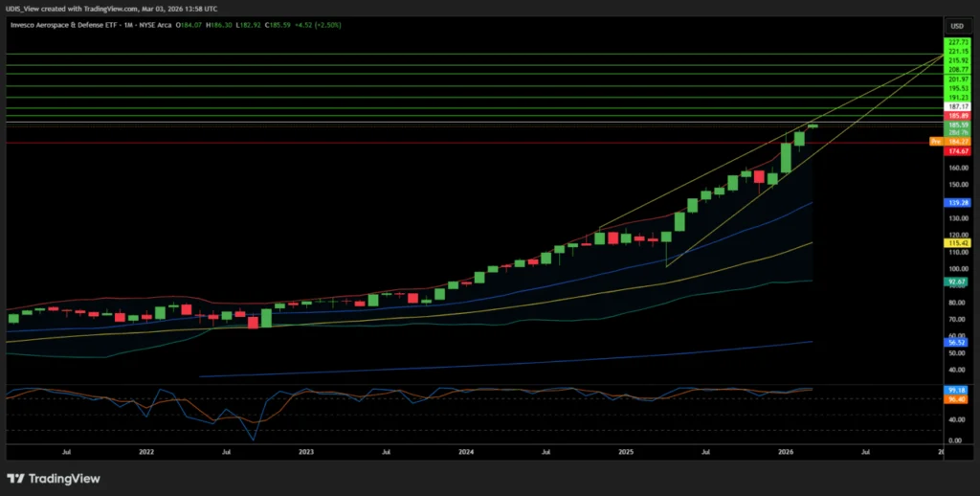Click the teal 92.67 band label
This screenshot has height=496, width=980.
click(958, 282)
